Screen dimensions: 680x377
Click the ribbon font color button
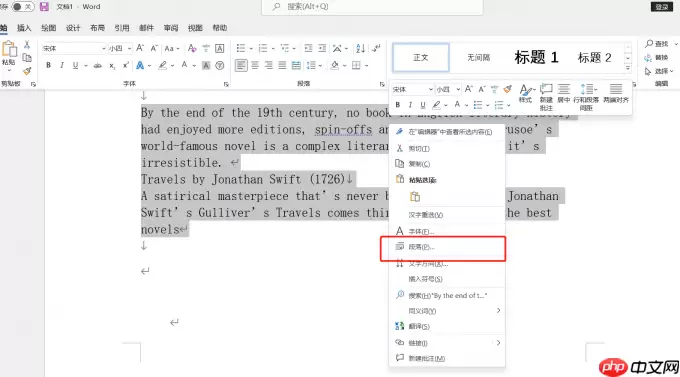[x=184, y=66]
